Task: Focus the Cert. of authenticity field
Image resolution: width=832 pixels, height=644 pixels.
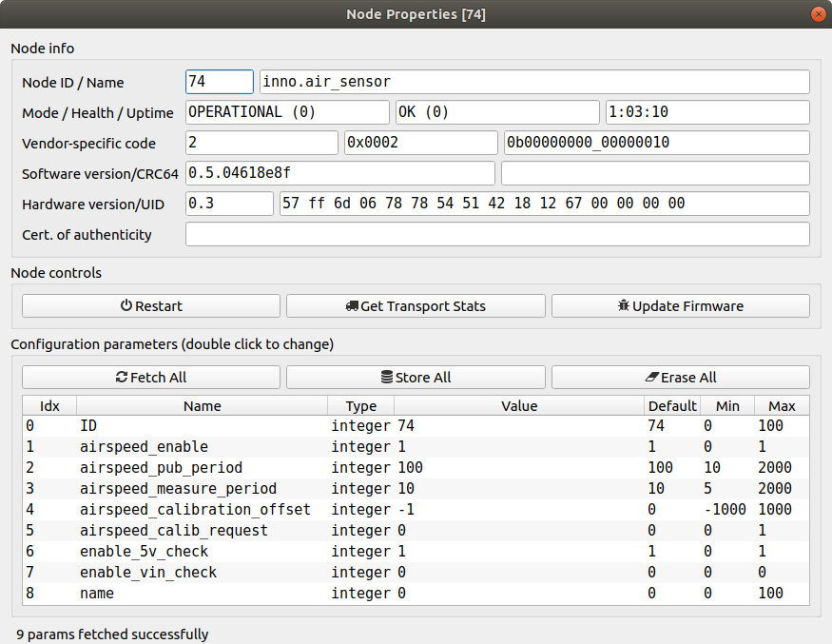Action: [x=497, y=234]
